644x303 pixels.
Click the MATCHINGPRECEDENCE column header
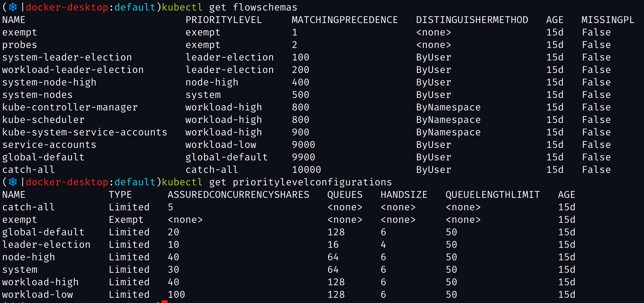click(x=345, y=20)
